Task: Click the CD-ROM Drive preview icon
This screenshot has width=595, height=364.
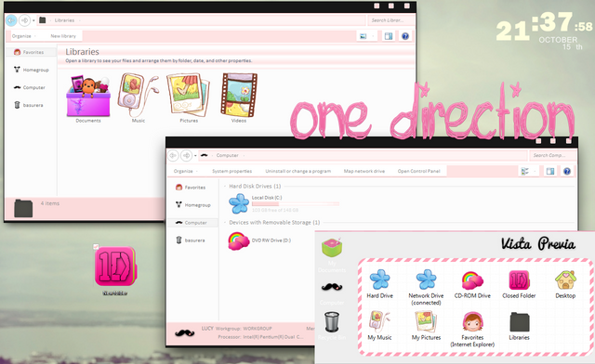Action: (472, 280)
